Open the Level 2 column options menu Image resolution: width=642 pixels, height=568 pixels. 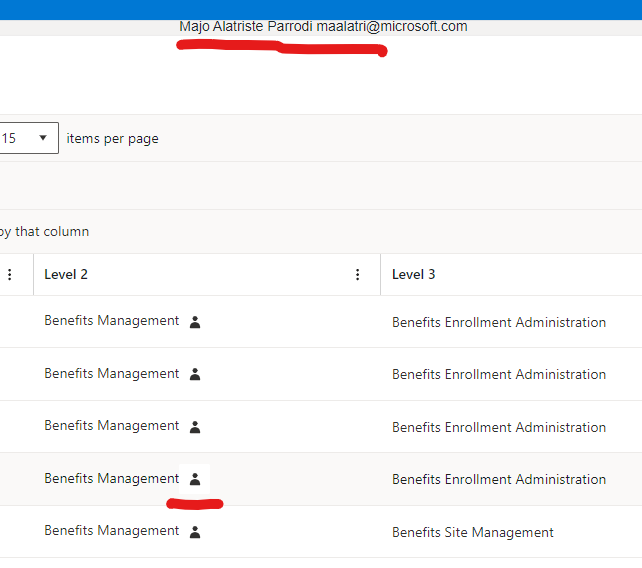coord(358,275)
